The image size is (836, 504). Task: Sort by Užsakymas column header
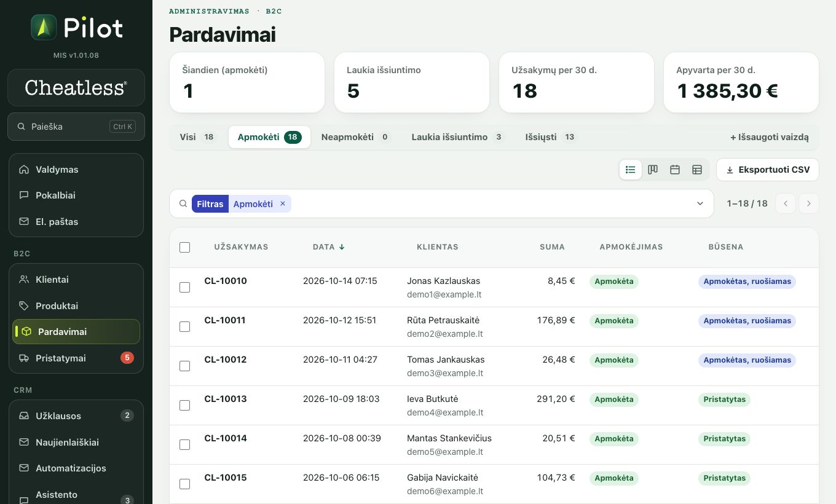point(241,247)
